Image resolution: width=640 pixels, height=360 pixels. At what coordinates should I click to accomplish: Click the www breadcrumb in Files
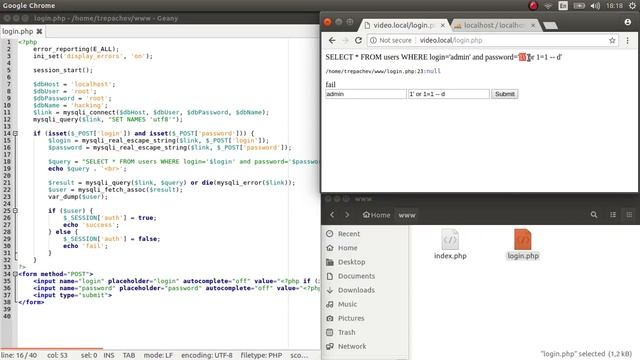[x=407, y=215]
